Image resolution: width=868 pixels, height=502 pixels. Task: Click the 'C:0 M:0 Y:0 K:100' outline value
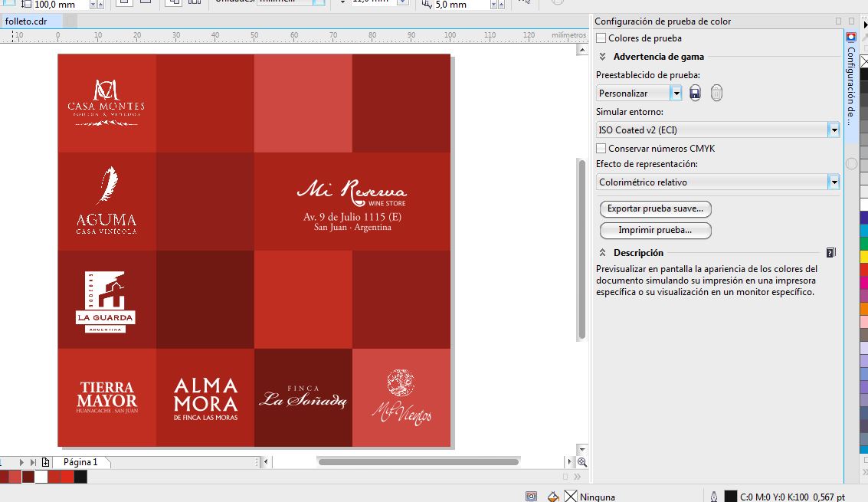click(775, 497)
